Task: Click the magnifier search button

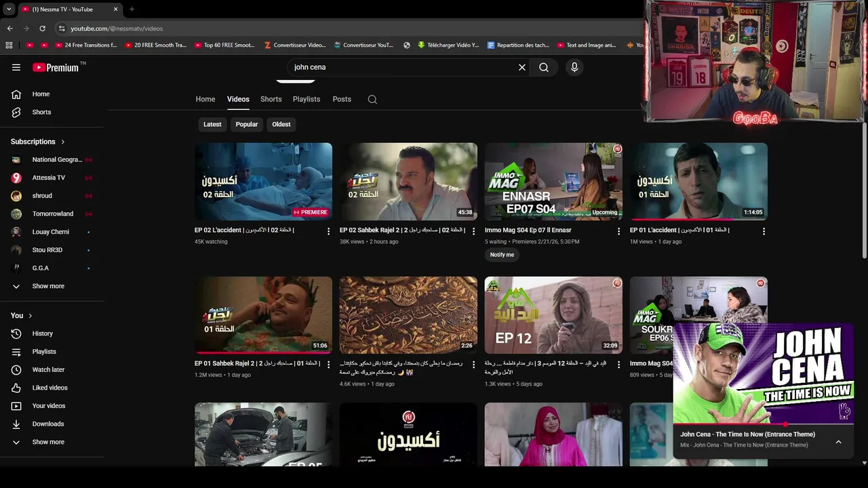Action: [544, 67]
